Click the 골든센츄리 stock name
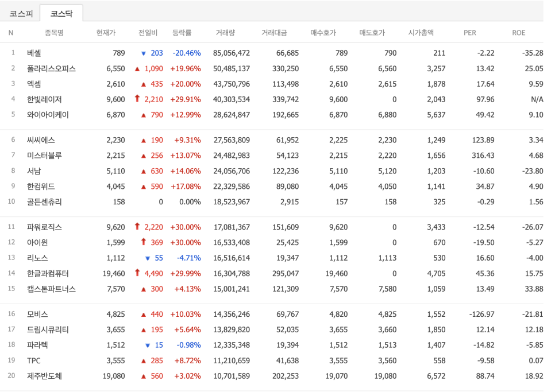 (44, 202)
